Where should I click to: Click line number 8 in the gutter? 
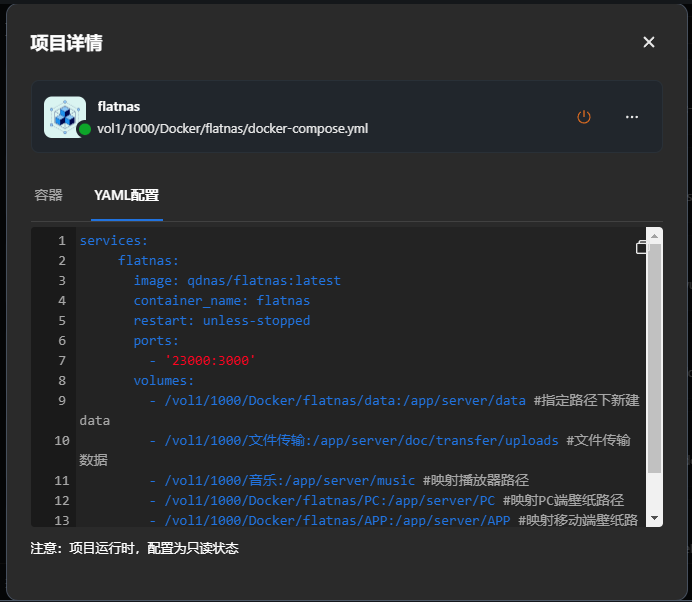click(62, 381)
